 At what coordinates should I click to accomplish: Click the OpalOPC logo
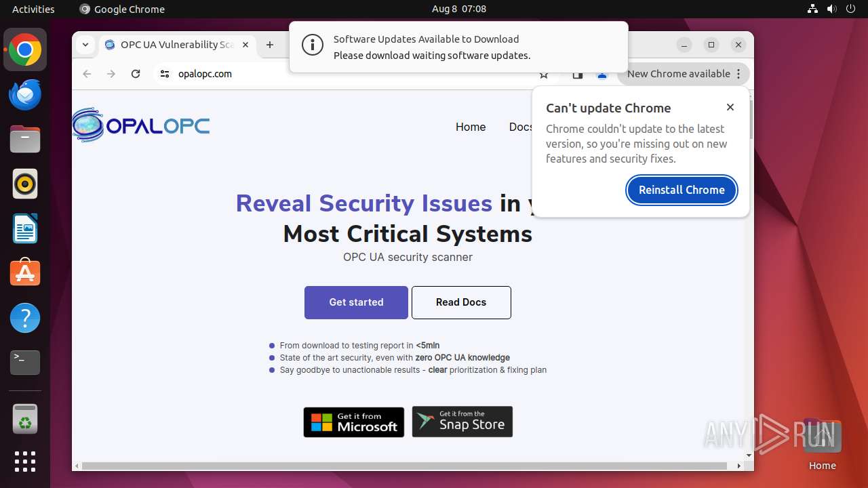pyautogui.click(x=141, y=125)
